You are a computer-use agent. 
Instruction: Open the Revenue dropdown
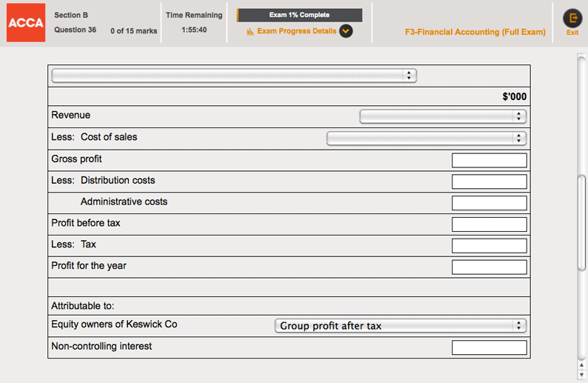coord(442,116)
